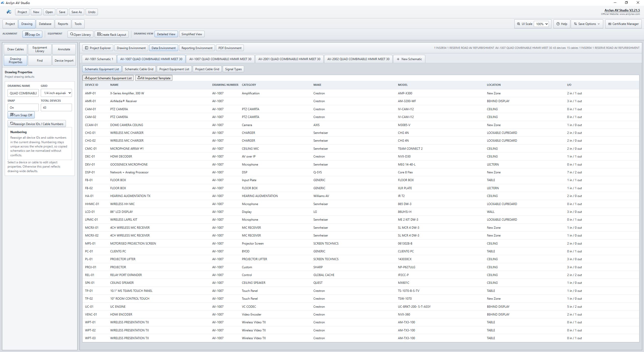Viewport: 644px width, 352px height.
Task: Open Certificate Manager
Action: 623,24
